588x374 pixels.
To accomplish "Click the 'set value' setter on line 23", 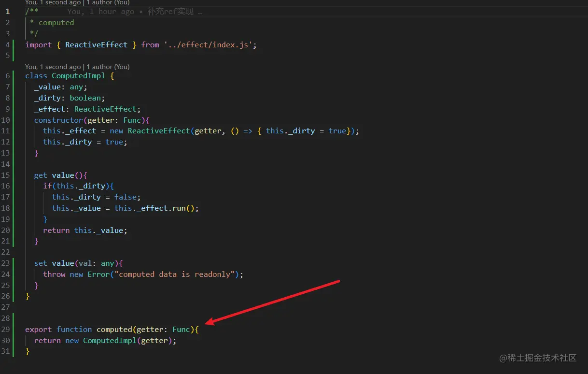I will 54,263.
